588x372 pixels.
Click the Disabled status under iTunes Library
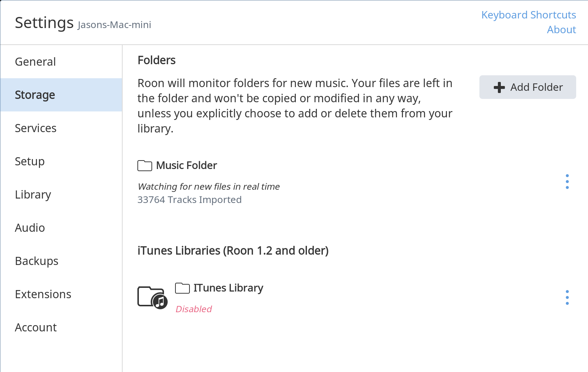194,309
